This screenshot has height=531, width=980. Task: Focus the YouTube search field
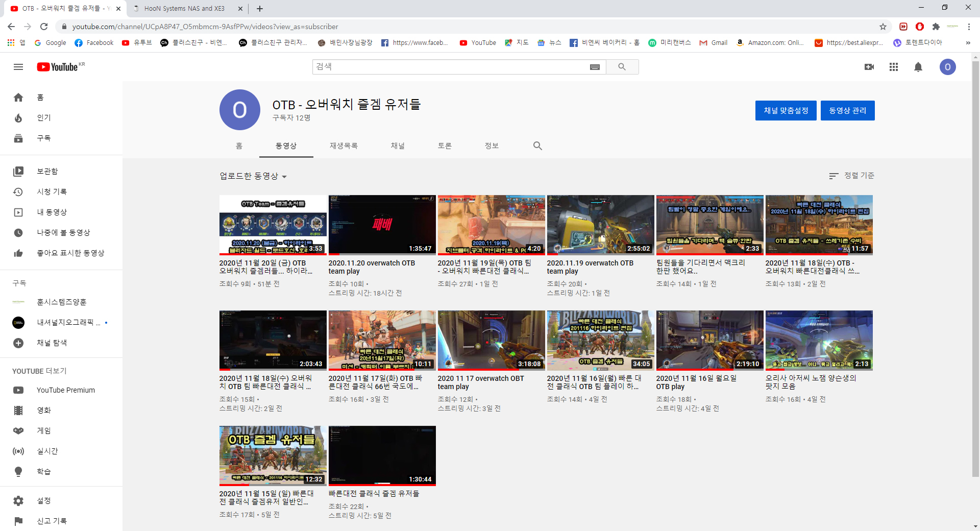coord(449,67)
